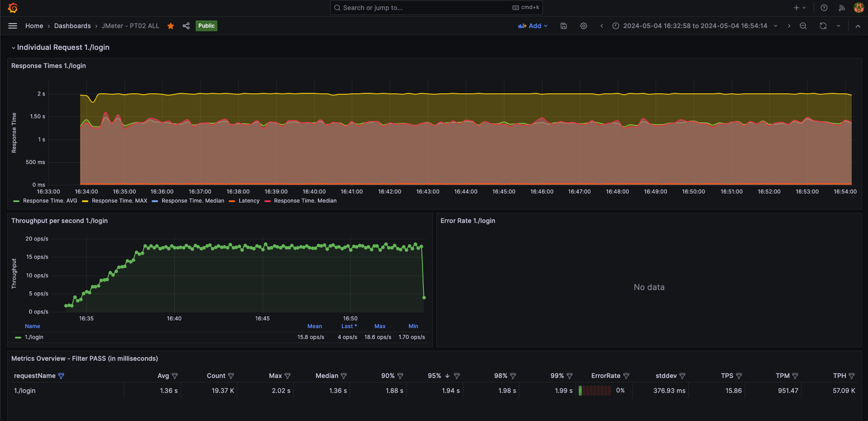Expand the refresh interval dropdown
This screenshot has height=421, width=868.
[839, 26]
